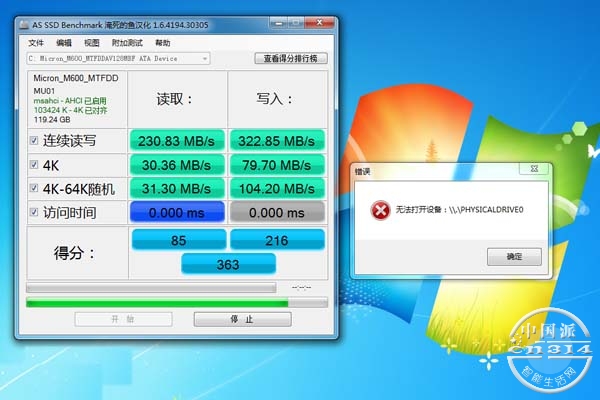Toggle the 4K-64K随机 checkbox
600x400 pixels.
[x=34, y=188]
